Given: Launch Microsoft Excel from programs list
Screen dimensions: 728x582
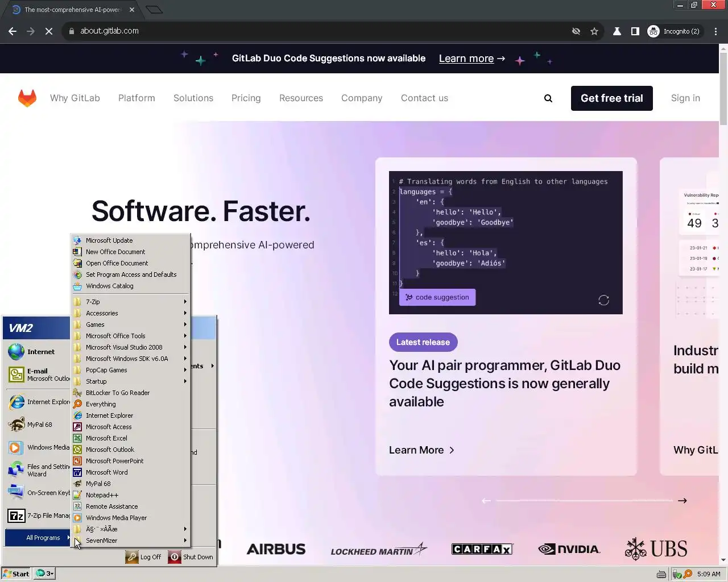Looking at the screenshot, I should click(x=130, y=438).
